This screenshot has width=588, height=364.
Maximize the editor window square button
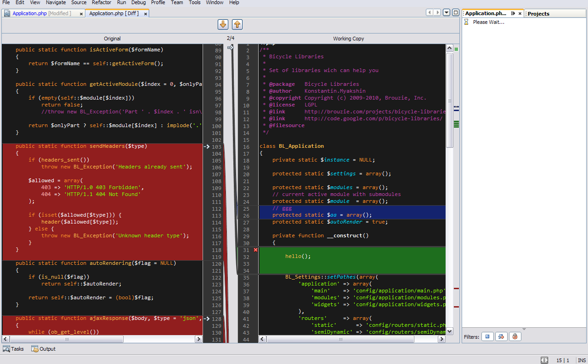pyautogui.click(x=456, y=13)
